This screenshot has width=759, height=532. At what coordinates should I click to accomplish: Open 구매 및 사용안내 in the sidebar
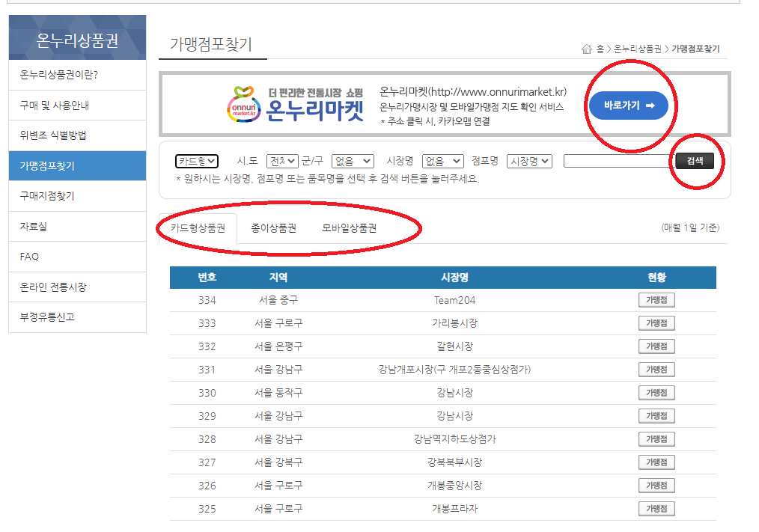(77, 106)
